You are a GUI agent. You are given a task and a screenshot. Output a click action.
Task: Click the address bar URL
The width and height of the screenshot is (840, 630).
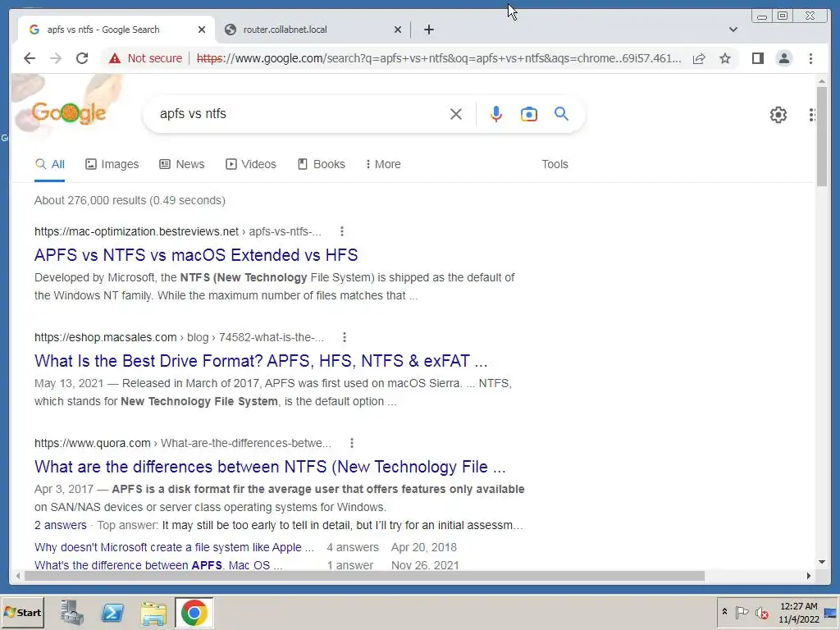(x=440, y=58)
